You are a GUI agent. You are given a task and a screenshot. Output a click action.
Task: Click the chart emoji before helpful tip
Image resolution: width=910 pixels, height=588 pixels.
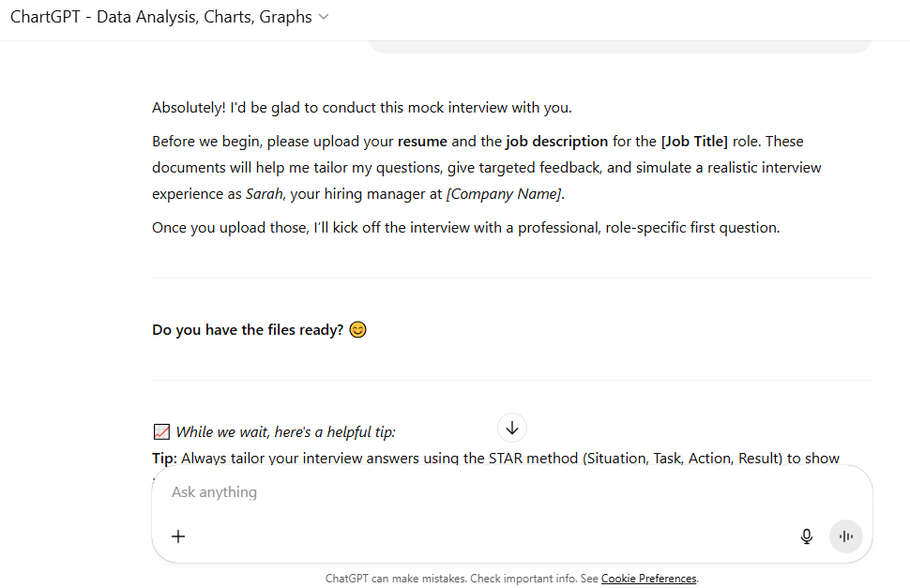click(161, 432)
